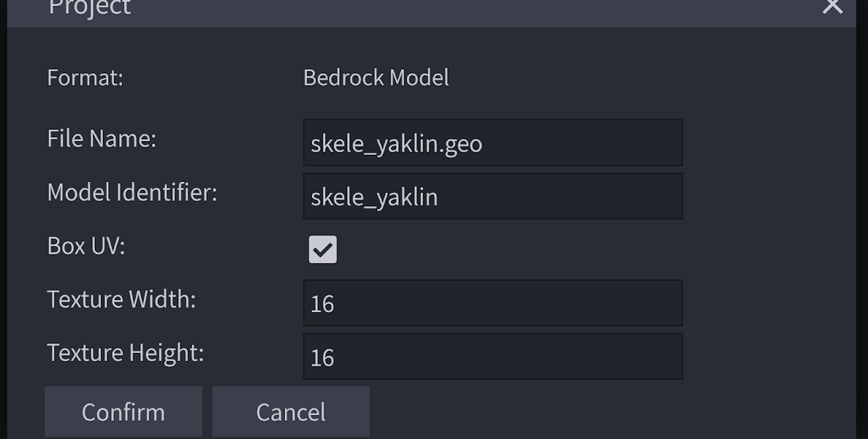868x439 pixels.
Task: Close the Project dialog with the X icon
Action: tap(832, 7)
